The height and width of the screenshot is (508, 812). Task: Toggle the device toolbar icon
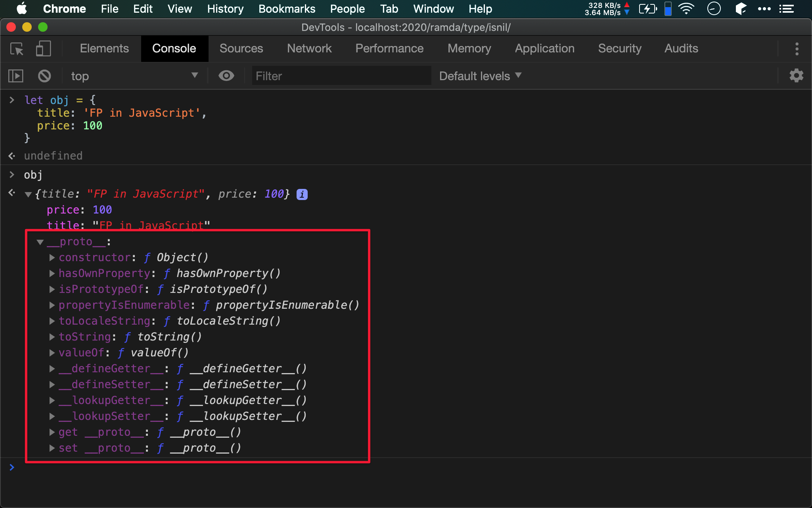click(x=43, y=49)
